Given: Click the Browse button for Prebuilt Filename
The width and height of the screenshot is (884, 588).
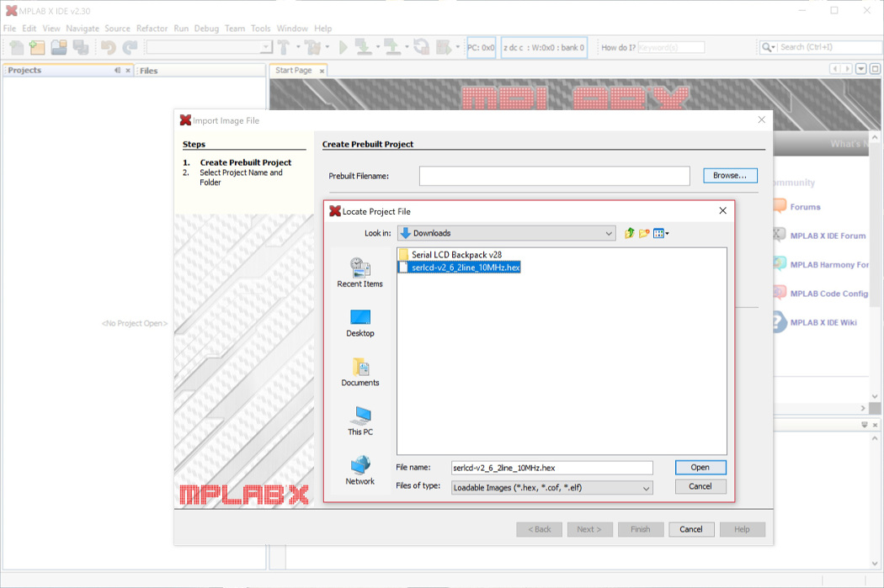Looking at the screenshot, I should 729,175.
